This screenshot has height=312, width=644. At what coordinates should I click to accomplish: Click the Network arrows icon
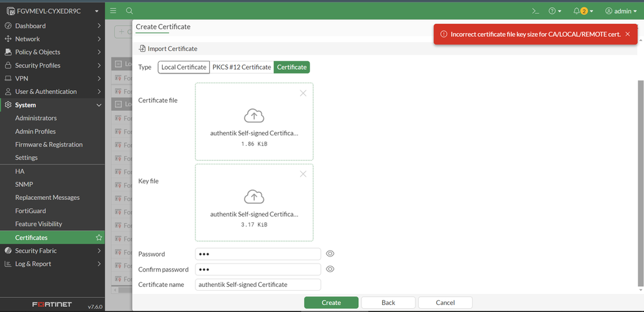point(7,39)
